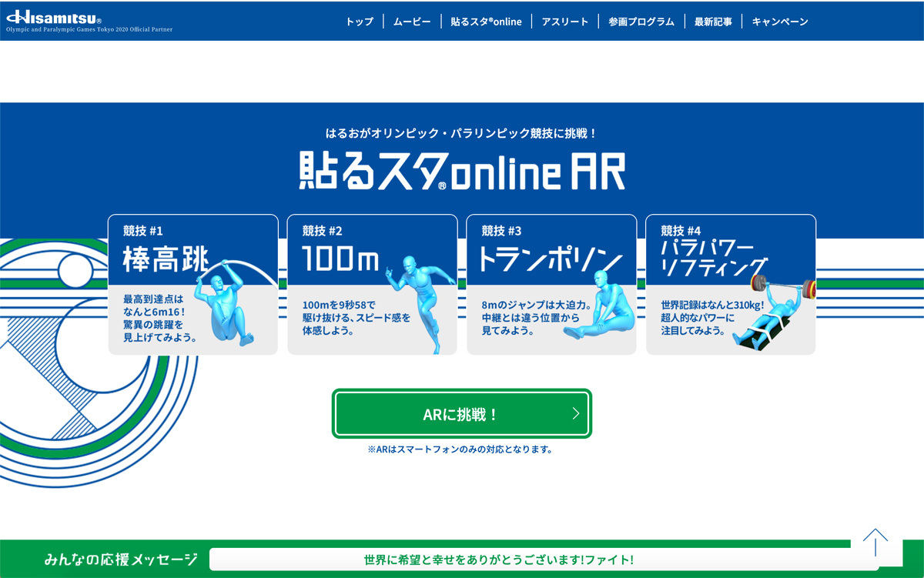
Task: Click the ARに挑戦！ green button
Action: pos(462,414)
